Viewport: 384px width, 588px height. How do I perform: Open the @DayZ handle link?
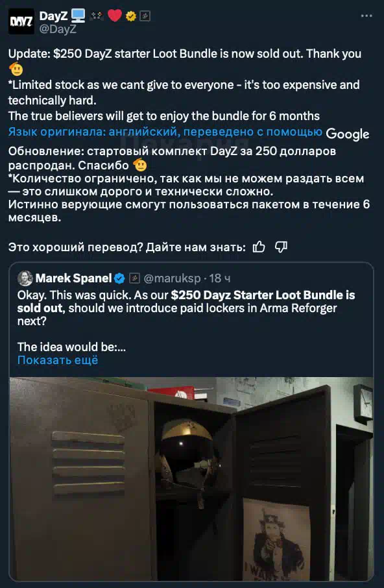coord(58,29)
